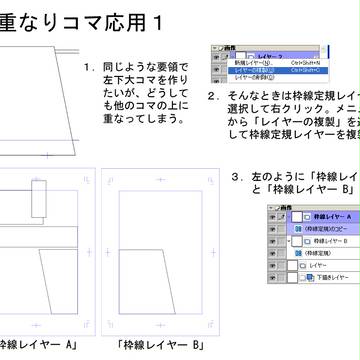Click the ruler icon of the (枠線定規) row
The image size is (360, 360).
(299, 253)
